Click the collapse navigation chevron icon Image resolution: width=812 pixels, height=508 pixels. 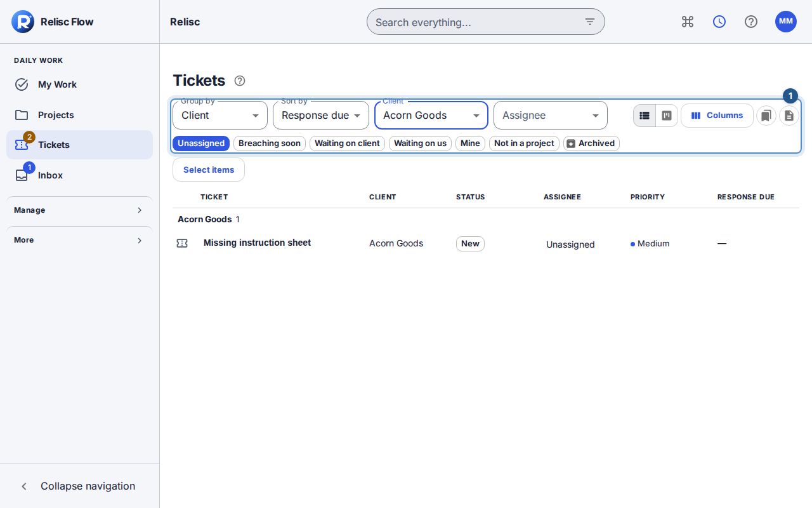(x=24, y=486)
